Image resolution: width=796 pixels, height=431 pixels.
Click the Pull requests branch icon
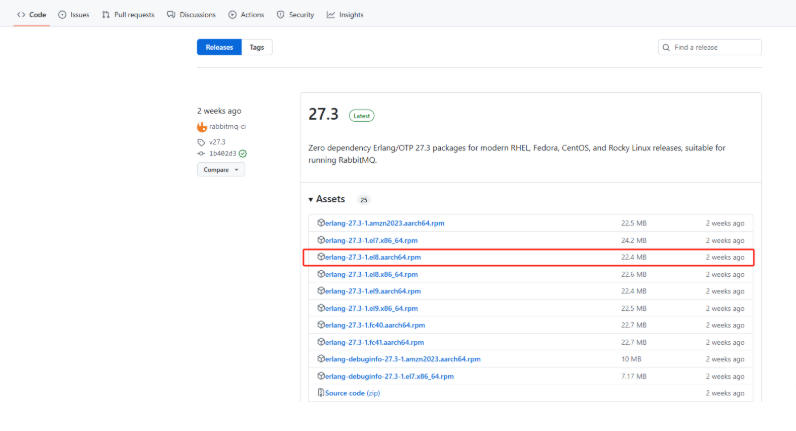point(106,15)
